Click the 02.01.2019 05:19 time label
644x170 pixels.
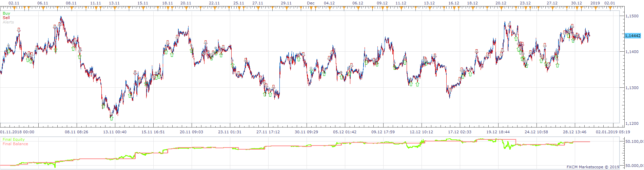[613, 132]
